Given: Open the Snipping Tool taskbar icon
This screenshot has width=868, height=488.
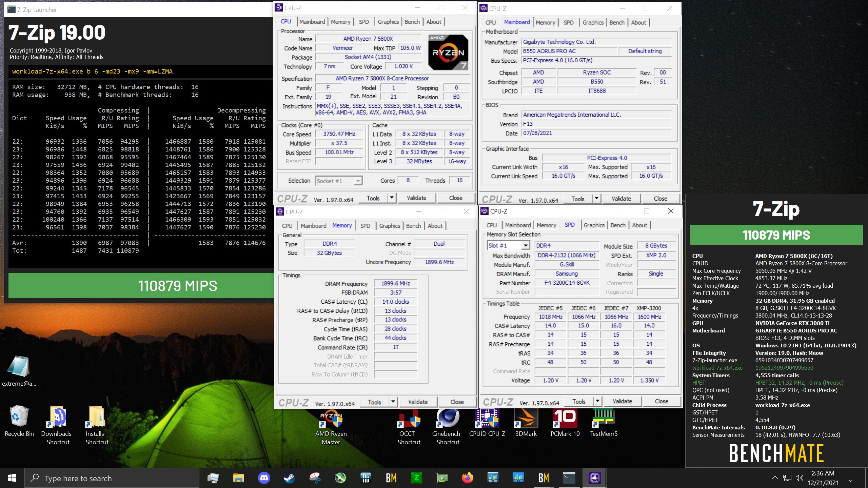Looking at the screenshot, I should point(315,478).
